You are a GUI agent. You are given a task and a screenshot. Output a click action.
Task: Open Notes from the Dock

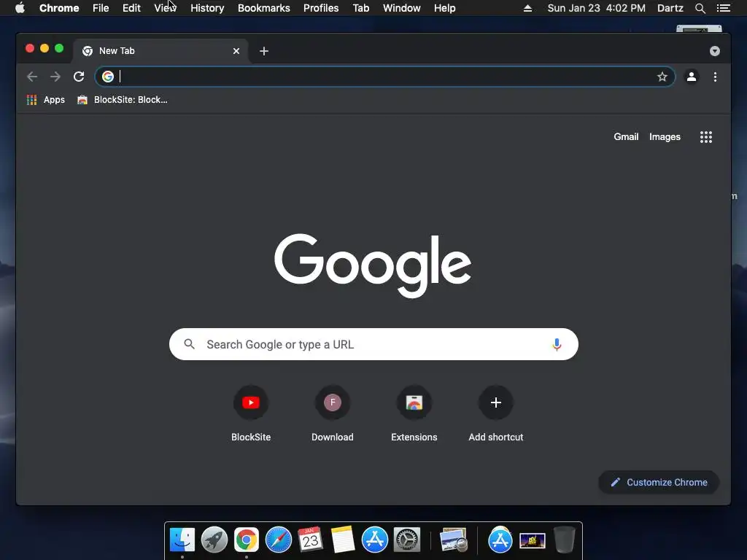coord(343,540)
